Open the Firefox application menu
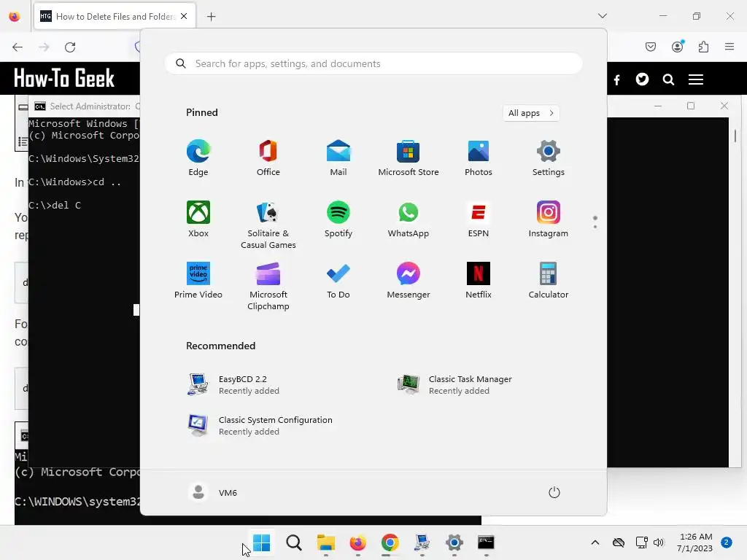The image size is (747, 560). [x=729, y=47]
